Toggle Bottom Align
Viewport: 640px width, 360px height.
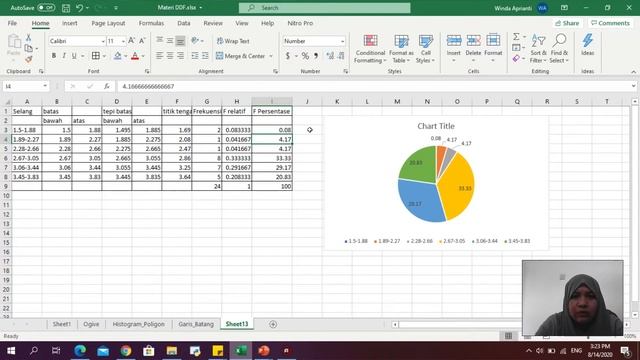coord(180,40)
